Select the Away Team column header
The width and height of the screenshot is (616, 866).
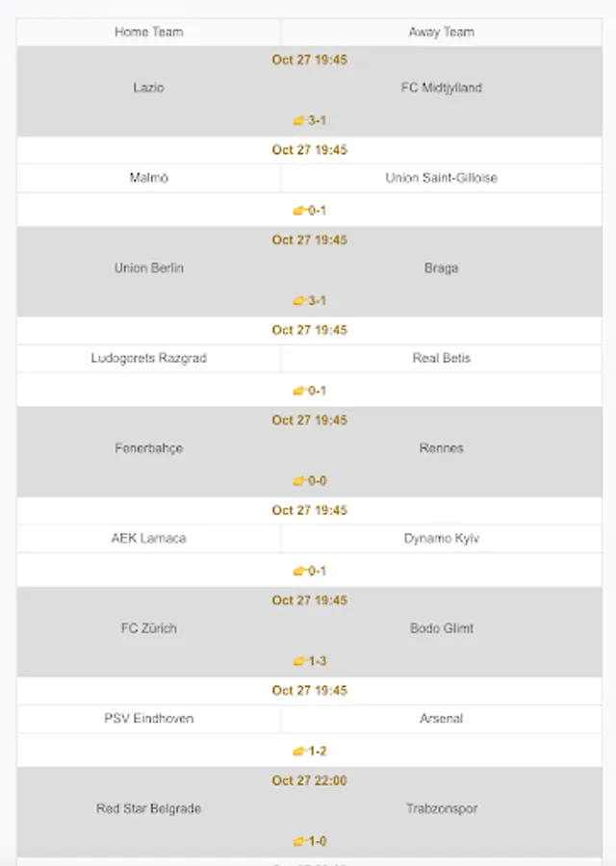click(442, 32)
